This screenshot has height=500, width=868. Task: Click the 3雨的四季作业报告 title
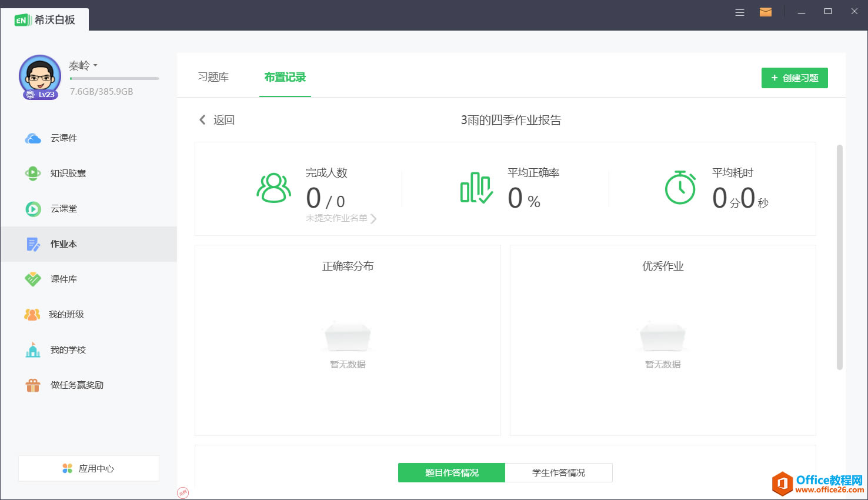point(511,120)
